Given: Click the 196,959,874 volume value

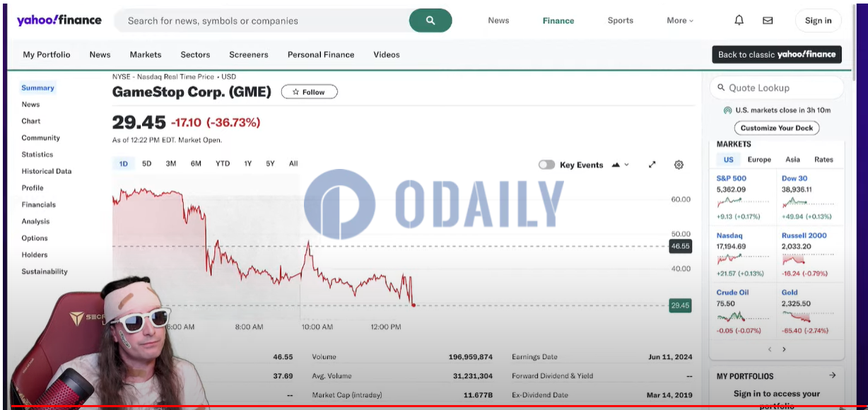Looking at the screenshot, I should pyautogui.click(x=470, y=357).
